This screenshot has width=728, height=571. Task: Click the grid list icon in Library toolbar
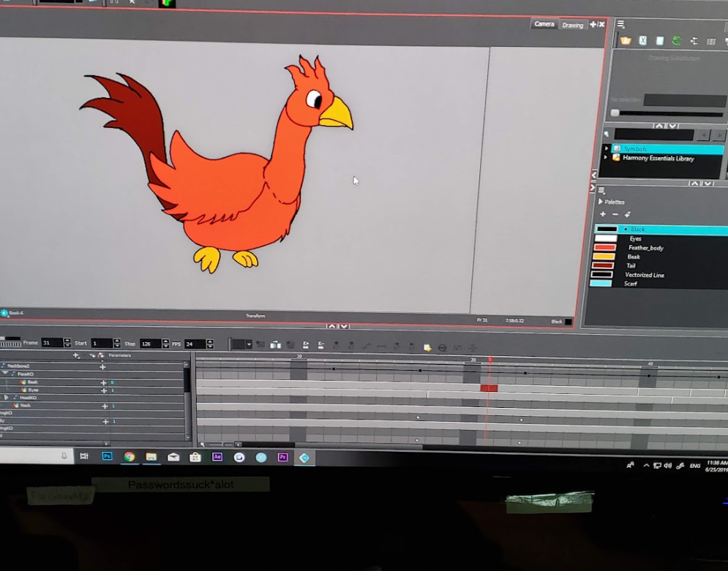pos(711,42)
